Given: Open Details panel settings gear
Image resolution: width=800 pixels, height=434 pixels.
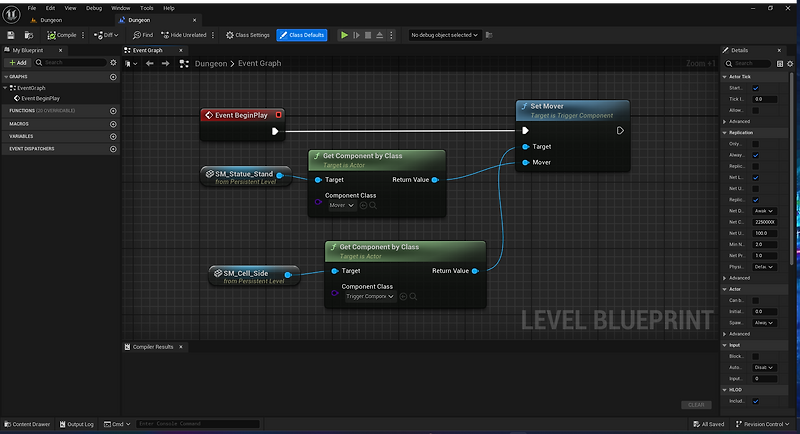Looking at the screenshot, I should tap(790, 63).
